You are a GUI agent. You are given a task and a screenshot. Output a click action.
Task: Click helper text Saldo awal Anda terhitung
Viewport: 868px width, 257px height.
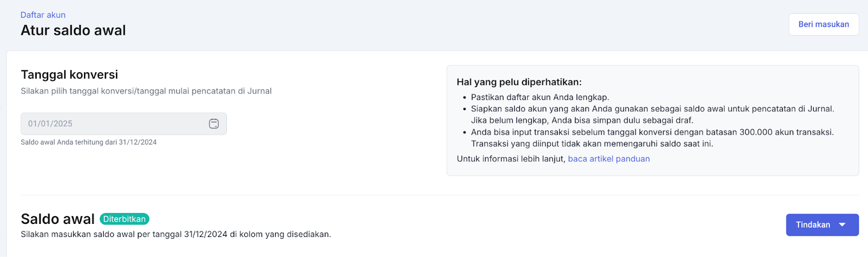[88, 142]
